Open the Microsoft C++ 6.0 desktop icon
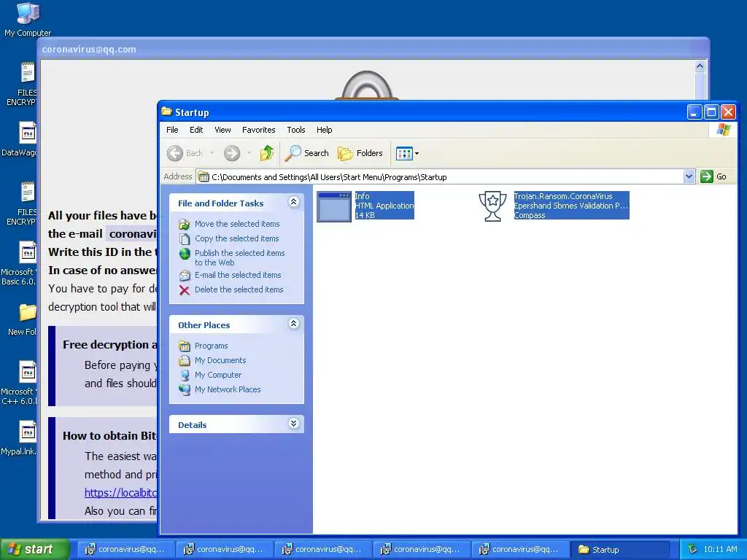The image size is (747, 560). [x=19, y=384]
